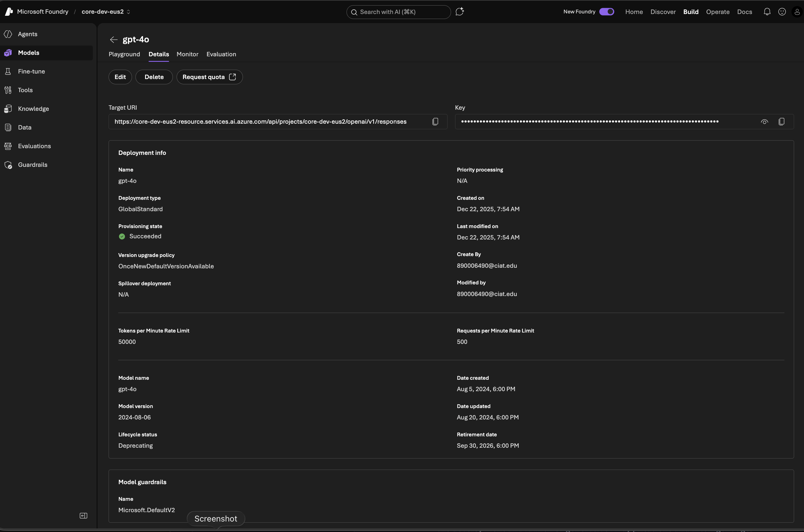Click the Agents sidebar label

(x=27, y=34)
